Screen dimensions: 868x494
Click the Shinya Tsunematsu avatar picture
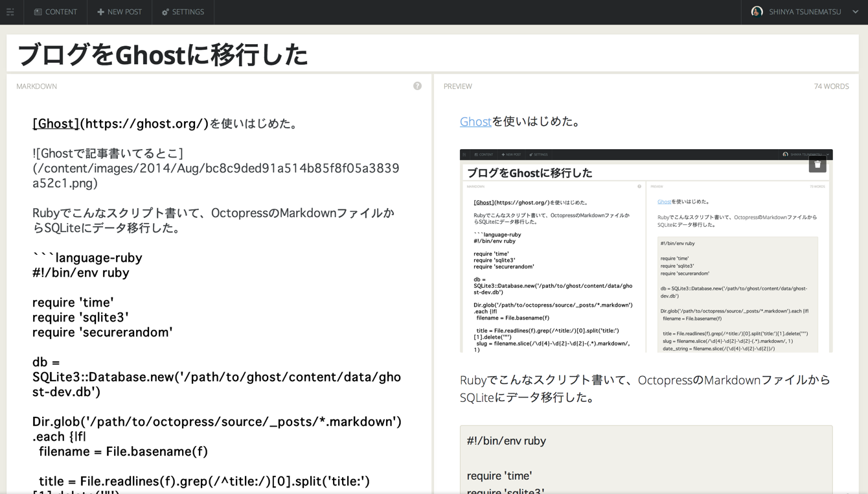coord(757,11)
